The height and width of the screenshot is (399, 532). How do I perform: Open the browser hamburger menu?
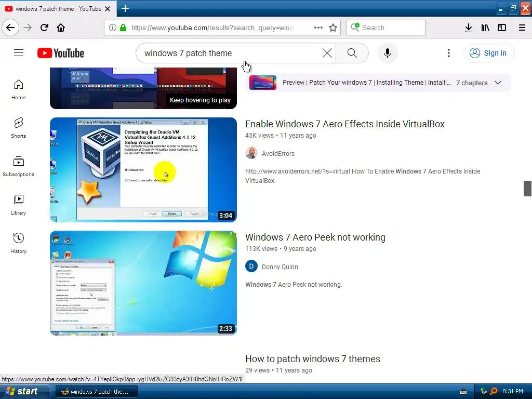pos(522,28)
